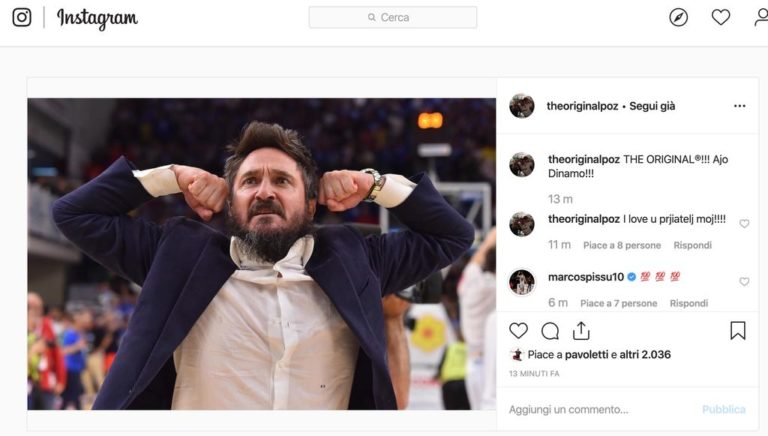Open the activity heart icon in header
This screenshot has height=436, width=768.
[720, 17]
